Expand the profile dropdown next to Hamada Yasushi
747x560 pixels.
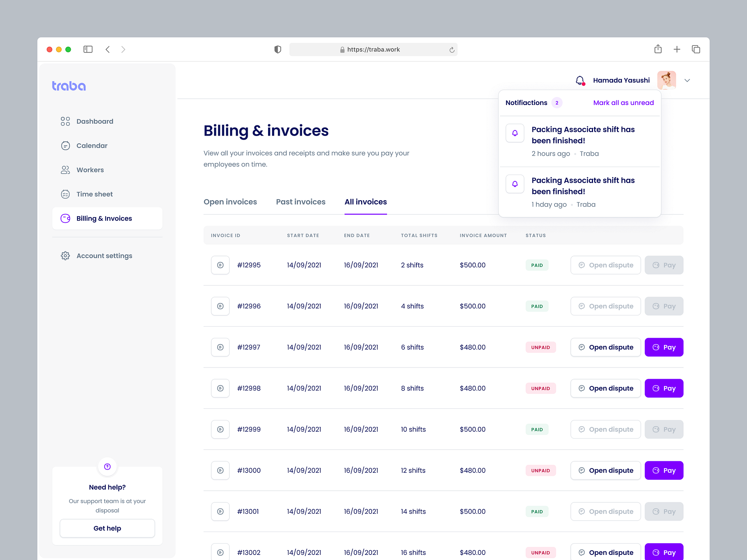point(687,80)
